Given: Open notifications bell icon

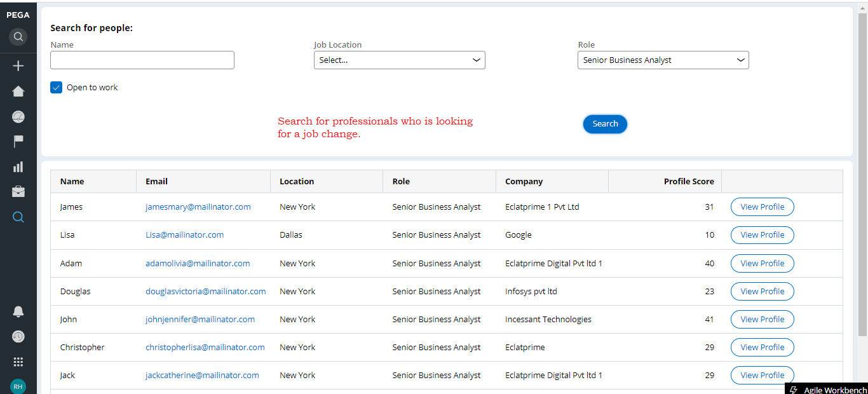Looking at the screenshot, I should pos(18,311).
